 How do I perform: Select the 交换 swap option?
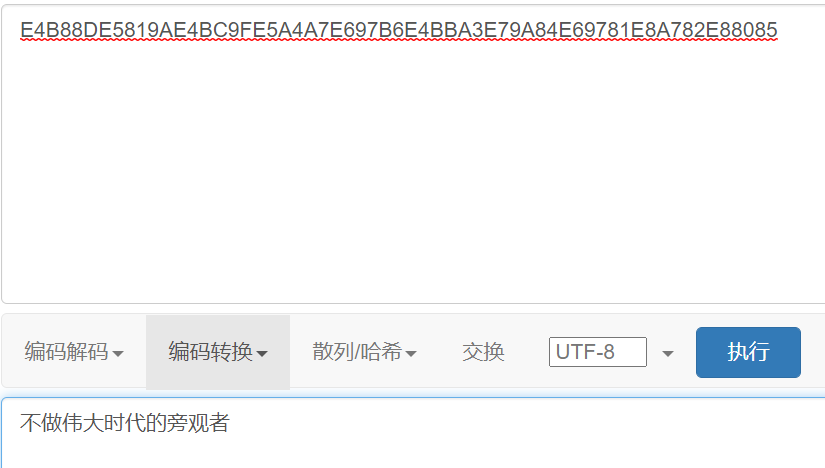click(x=483, y=352)
